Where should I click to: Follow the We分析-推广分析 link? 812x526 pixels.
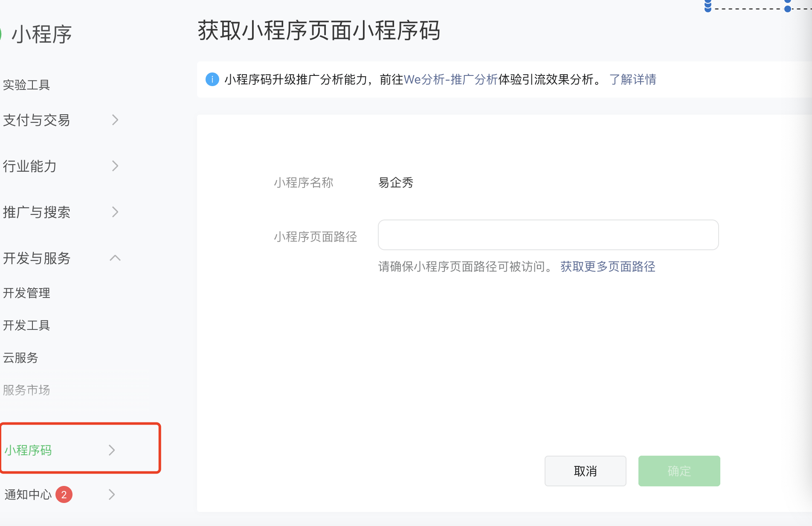tap(451, 79)
